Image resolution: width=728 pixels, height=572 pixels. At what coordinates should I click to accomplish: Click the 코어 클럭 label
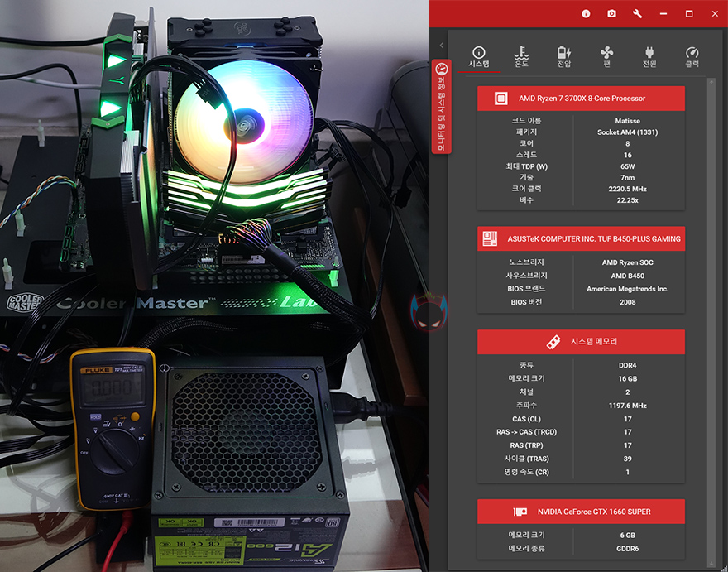526,189
